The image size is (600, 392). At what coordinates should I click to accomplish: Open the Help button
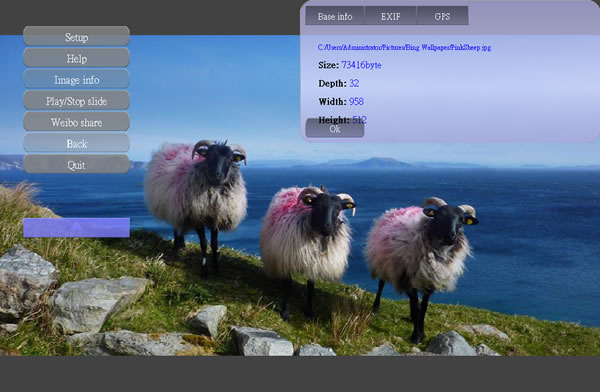coord(77,58)
